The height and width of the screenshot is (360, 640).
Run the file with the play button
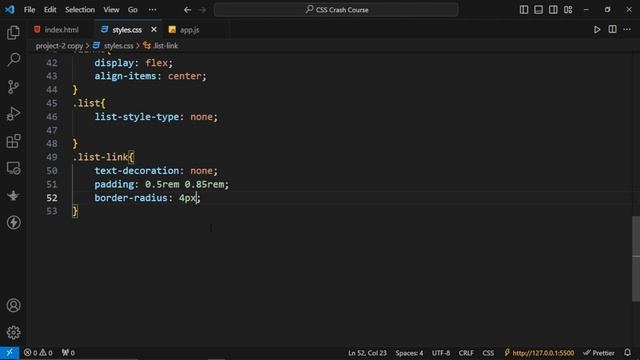point(597,30)
